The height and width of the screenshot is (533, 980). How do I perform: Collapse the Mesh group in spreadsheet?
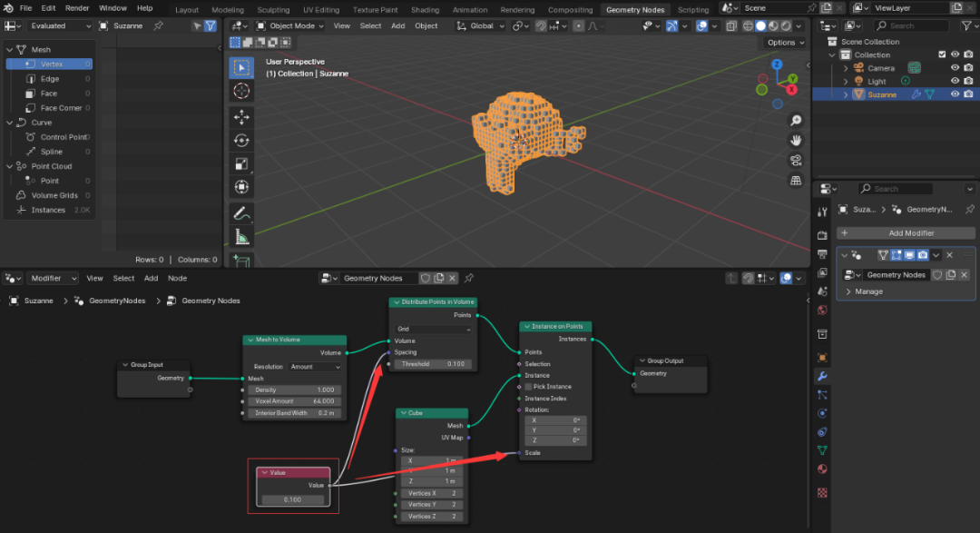tap(9, 49)
